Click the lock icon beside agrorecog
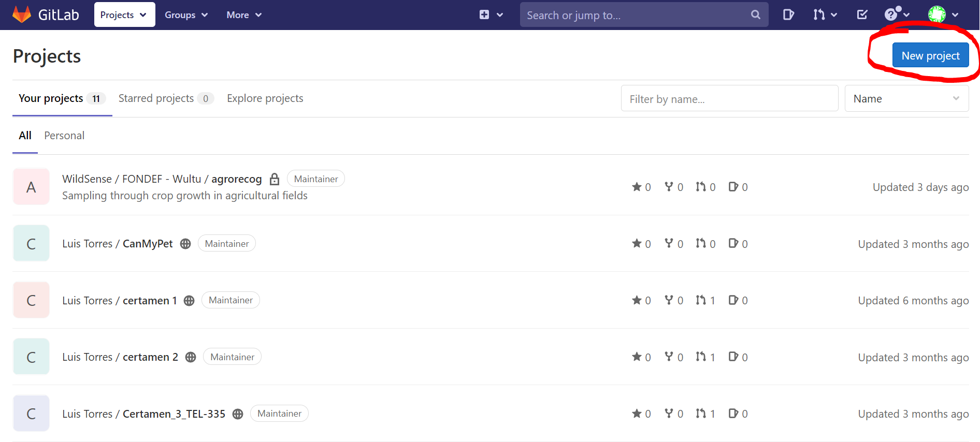The height and width of the screenshot is (442, 980). pos(275,179)
